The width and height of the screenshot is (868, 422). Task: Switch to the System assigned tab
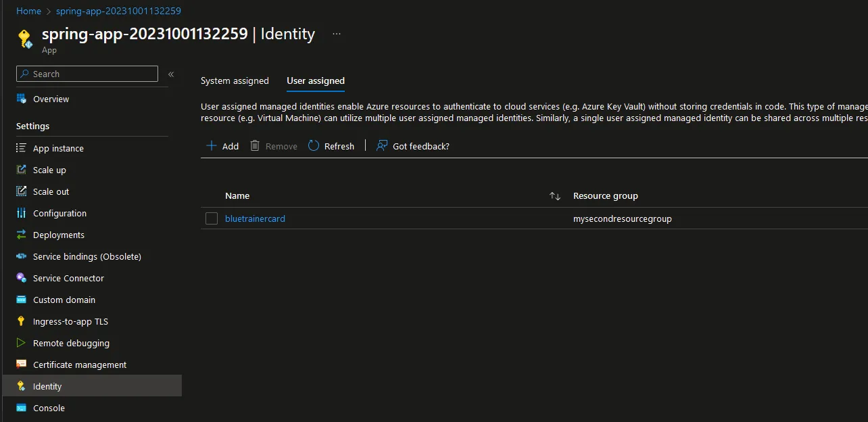click(x=235, y=80)
